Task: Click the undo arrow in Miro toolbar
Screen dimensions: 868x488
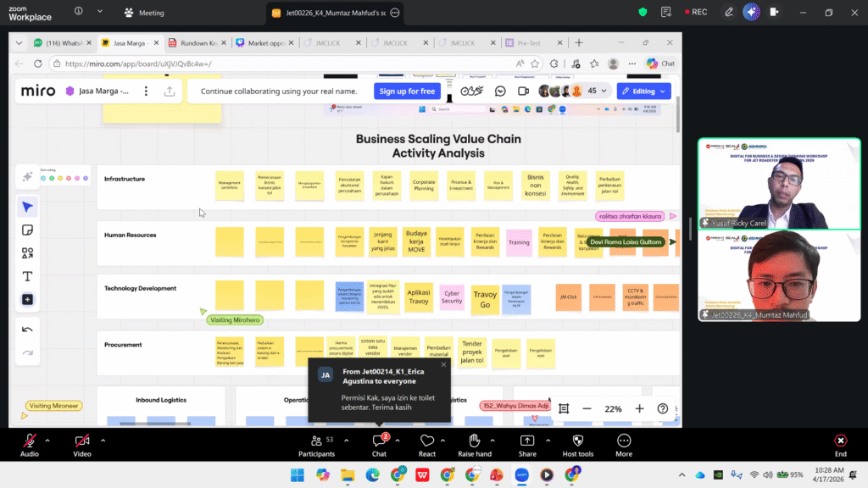Action: (27, 330)
